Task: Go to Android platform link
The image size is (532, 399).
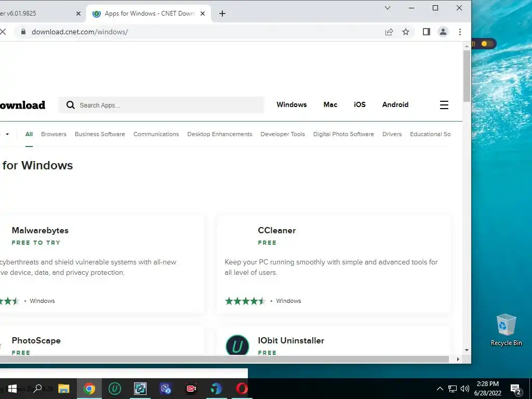Action: coord(395,104)
